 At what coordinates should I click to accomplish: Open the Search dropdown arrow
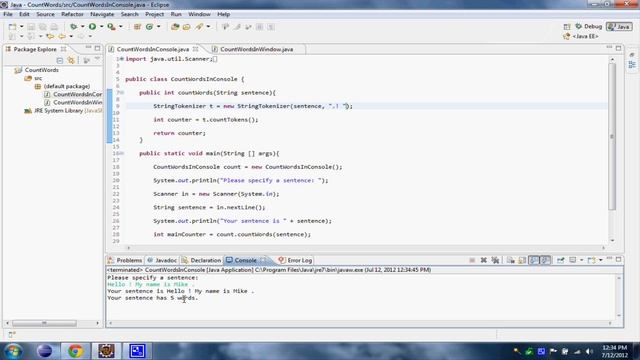point(208,27)
